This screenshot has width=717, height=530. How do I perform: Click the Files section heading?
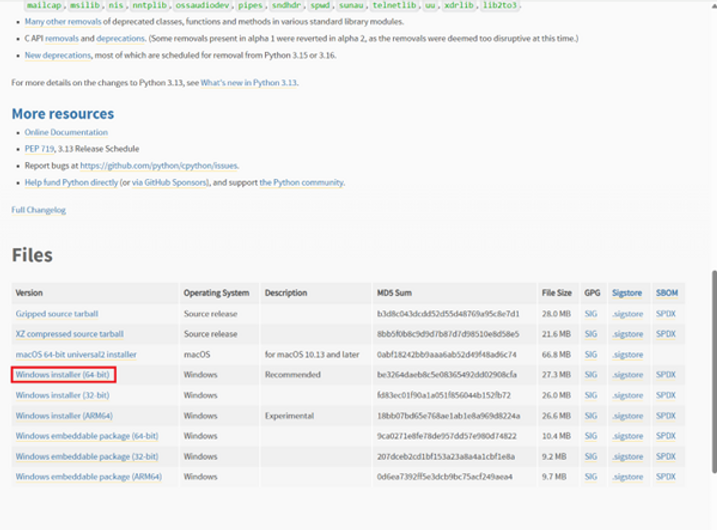pyautogui.click(x=32, y=255)
